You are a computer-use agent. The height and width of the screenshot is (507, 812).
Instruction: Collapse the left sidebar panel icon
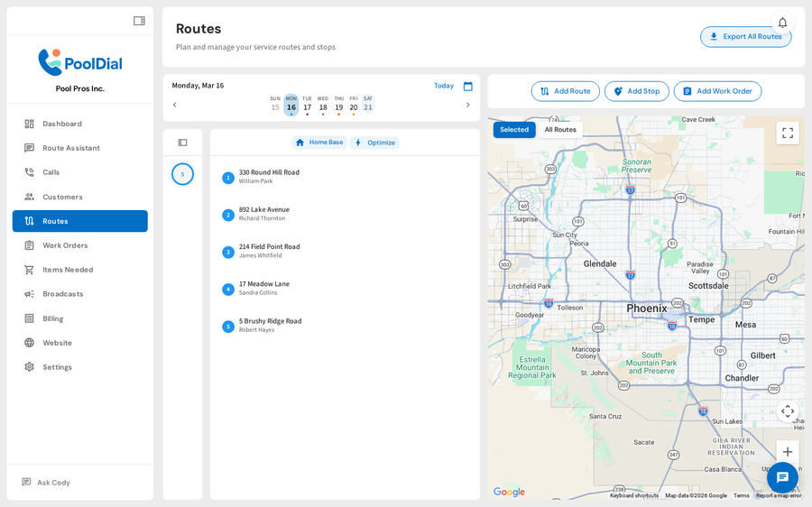(139, 21)
